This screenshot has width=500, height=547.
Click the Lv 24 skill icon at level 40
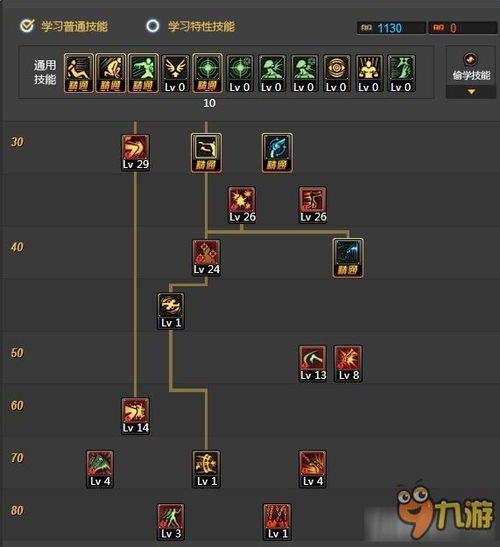click(x=207, y=258)
